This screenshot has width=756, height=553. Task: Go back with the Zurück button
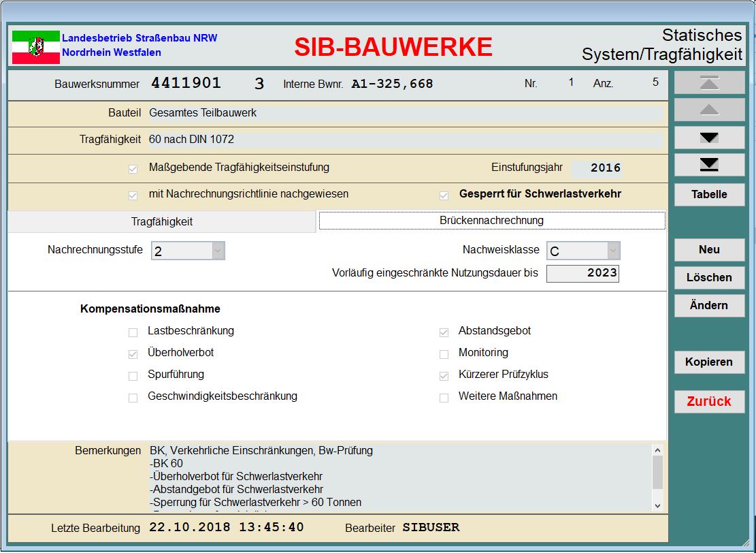coord(709,402)
